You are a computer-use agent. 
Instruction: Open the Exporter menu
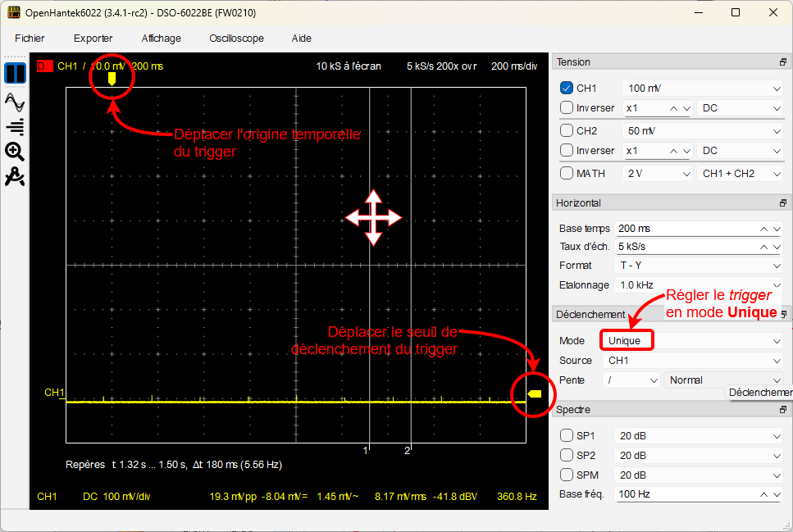click(93, 39)
